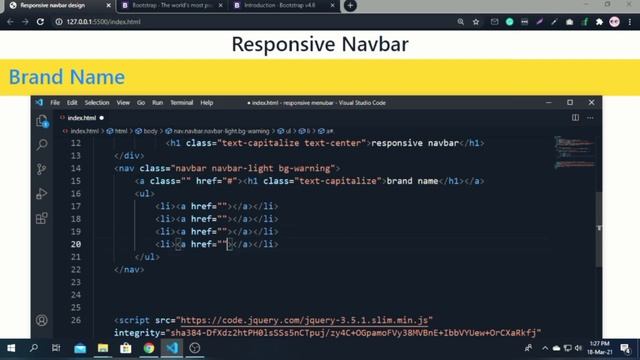
Task: Open Task View on the taskbar
Action: 56,348
